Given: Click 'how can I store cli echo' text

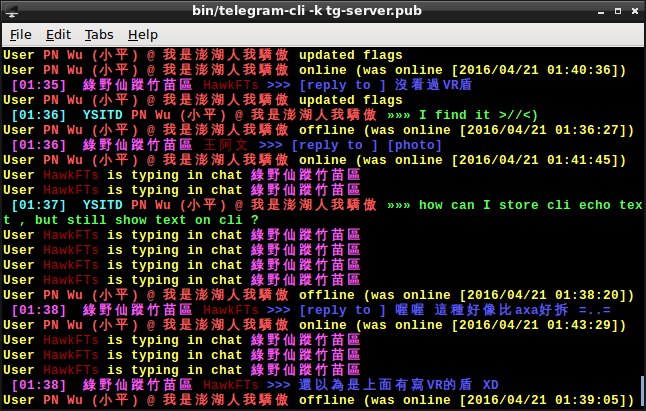Looking at the screenshot, I should click(515, 205).
